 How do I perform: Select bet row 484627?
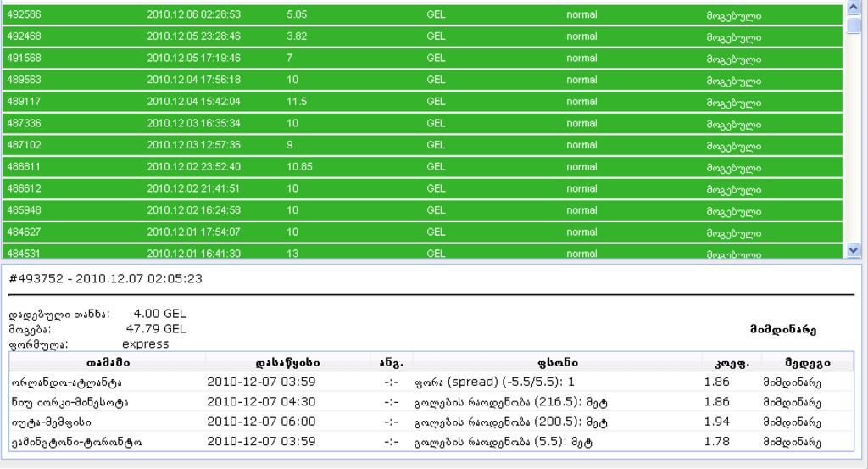click(422, 232)
